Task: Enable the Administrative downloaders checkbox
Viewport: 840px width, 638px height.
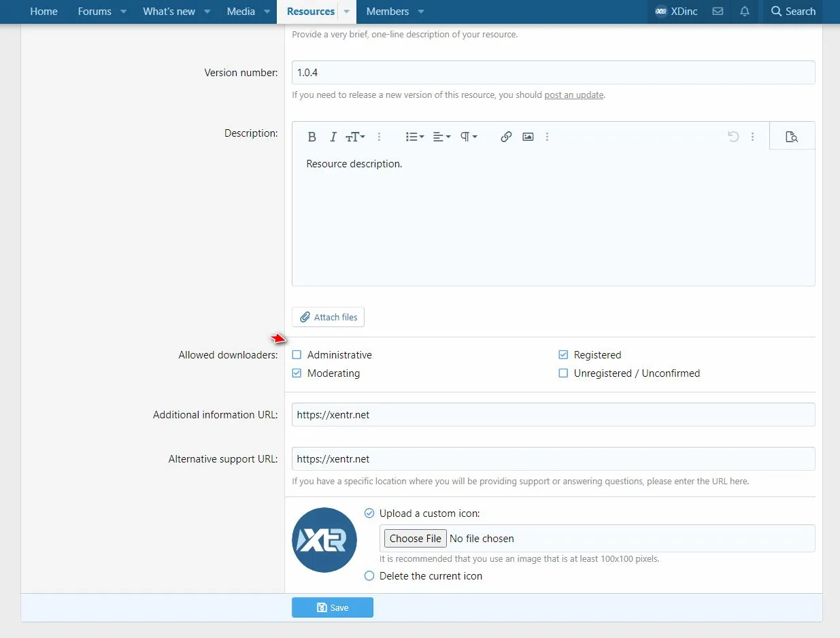Action: coord(297,355)
